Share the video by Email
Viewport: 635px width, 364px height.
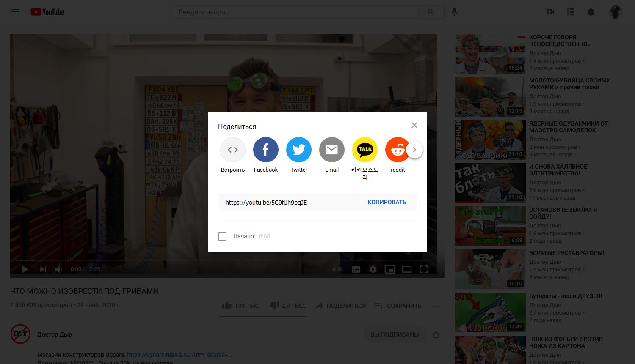click(x=332, y=155)
